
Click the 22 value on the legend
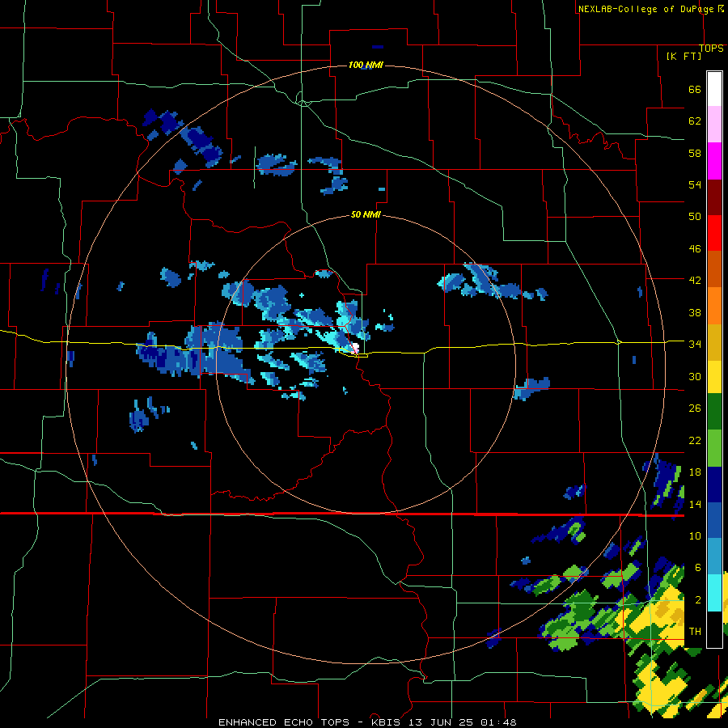coord(695,440)
